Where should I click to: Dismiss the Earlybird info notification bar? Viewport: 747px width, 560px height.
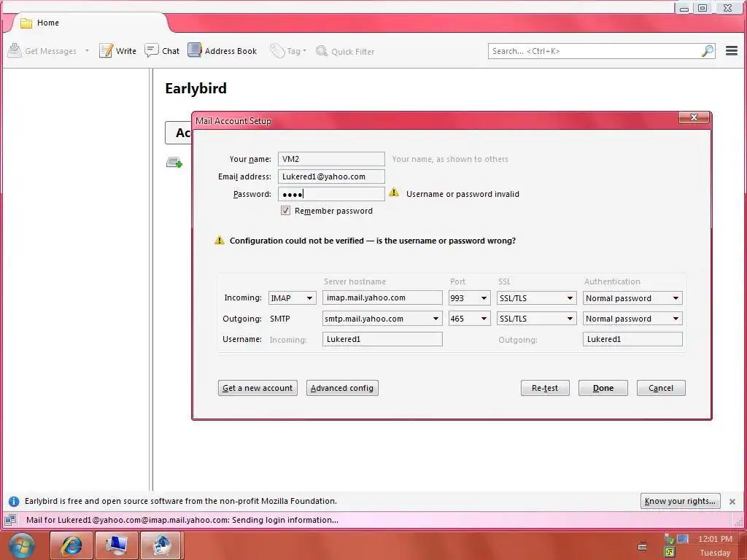[x=732, y=502]
